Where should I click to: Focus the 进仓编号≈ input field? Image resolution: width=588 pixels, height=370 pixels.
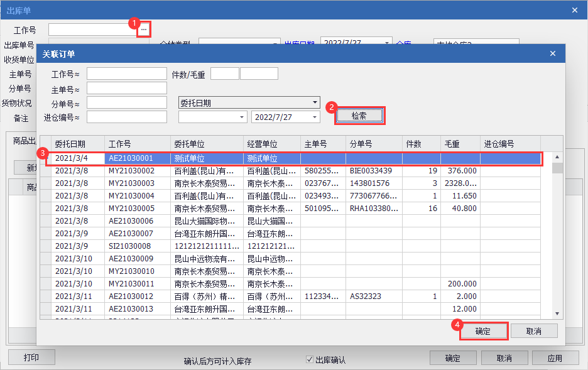[126, 117]
